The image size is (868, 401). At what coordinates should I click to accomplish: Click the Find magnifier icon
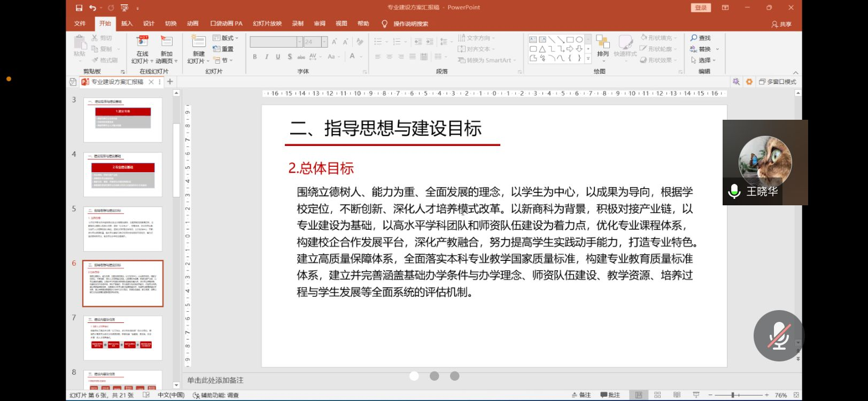(694, 38)
